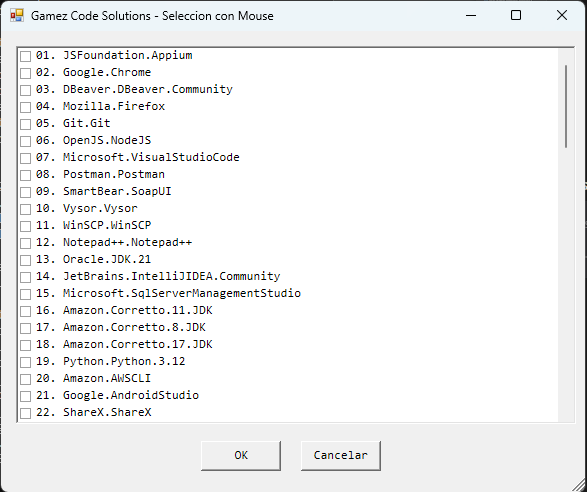This screenshot has height=492, width=587.
Task: Check the Mozilla.Firefox box
Action: [25, 107]
